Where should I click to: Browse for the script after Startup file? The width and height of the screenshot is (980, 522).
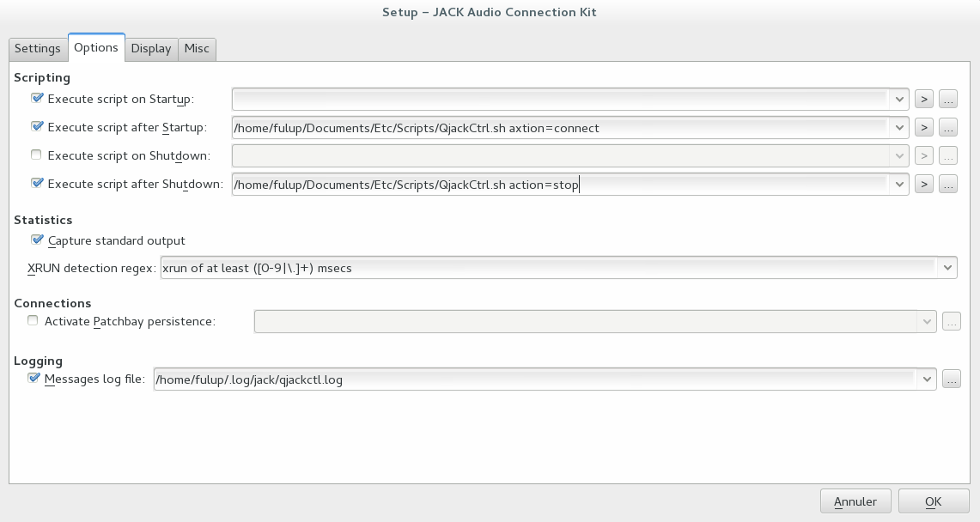tap(948, 128)
